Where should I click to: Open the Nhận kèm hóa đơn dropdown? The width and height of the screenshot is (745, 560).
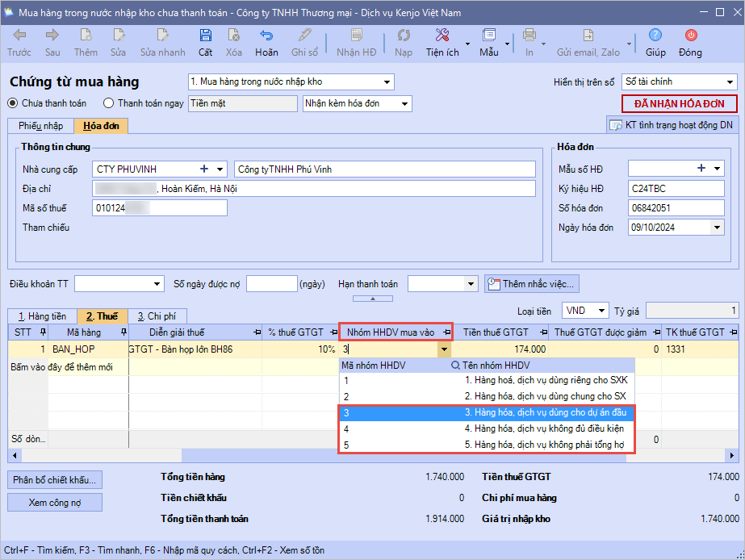coord(404,103)
